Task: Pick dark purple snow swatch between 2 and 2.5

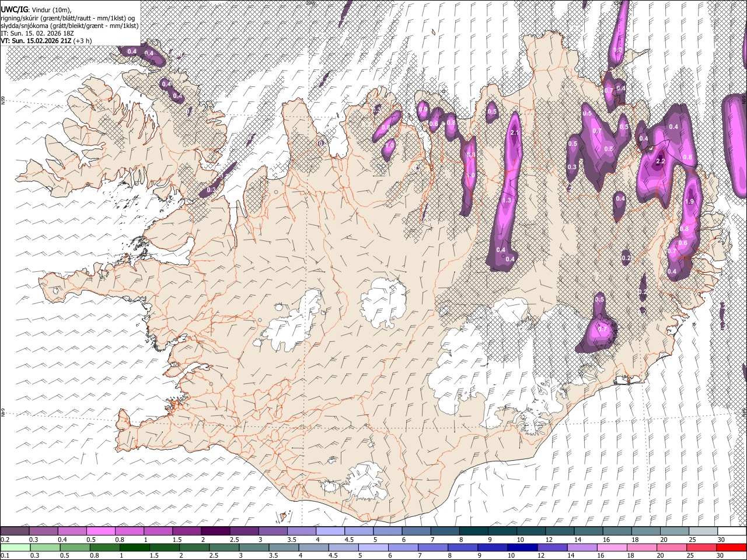Action: (215, 531)
